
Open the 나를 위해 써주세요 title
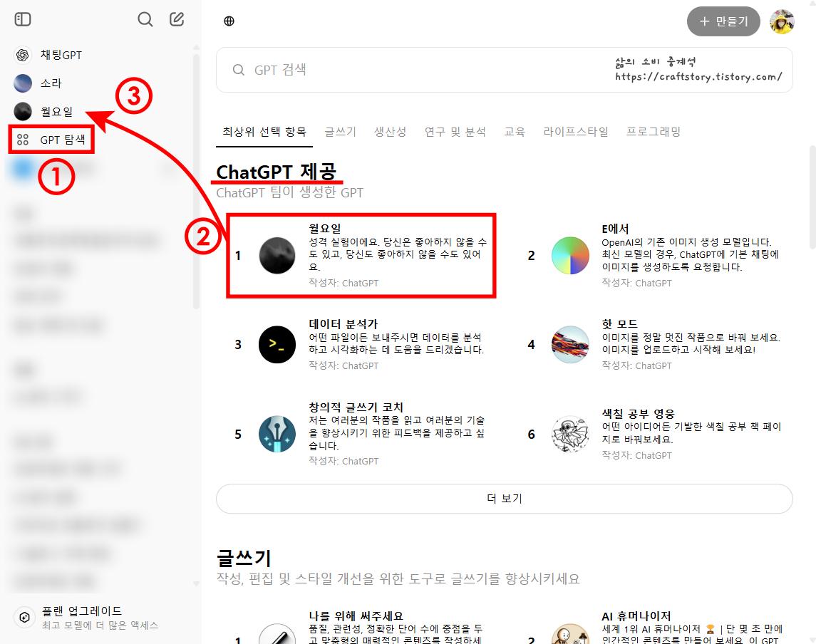tap(356, 616)
